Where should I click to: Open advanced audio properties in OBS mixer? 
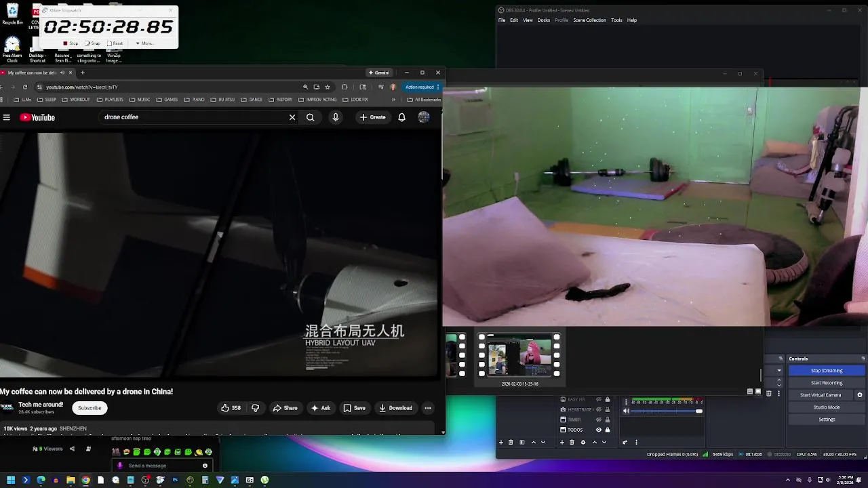(625, 443)
